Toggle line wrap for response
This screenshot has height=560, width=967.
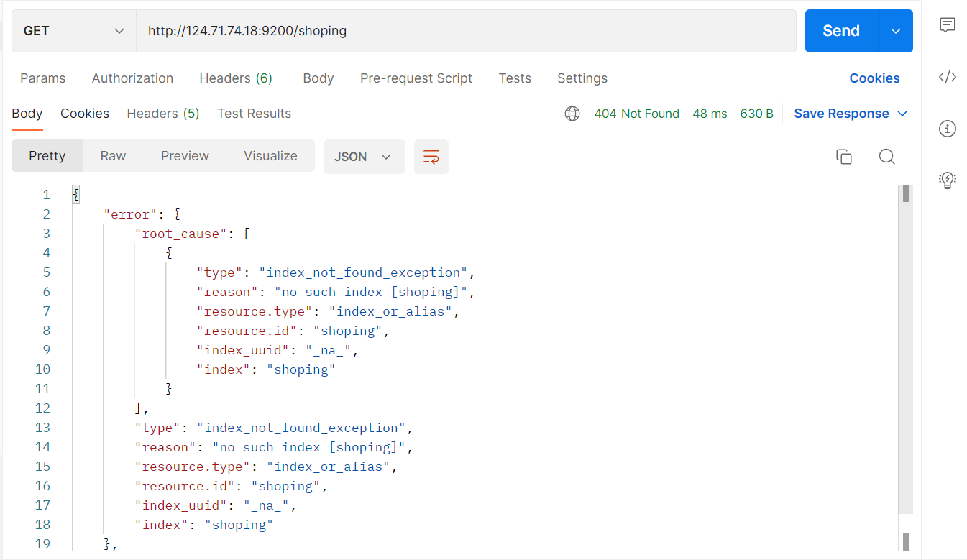pos(431,157)
